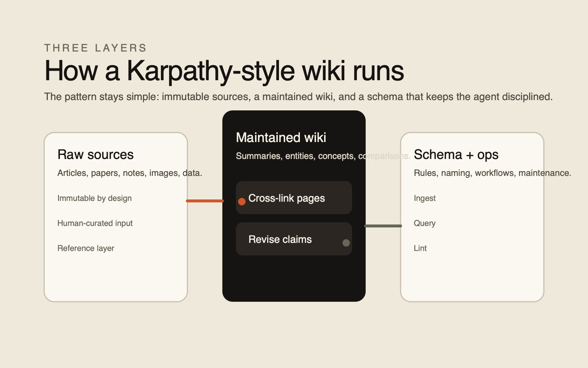Toggle the Reference layer entry
This screenshot has height=368, width=588.
pos(85,248)
